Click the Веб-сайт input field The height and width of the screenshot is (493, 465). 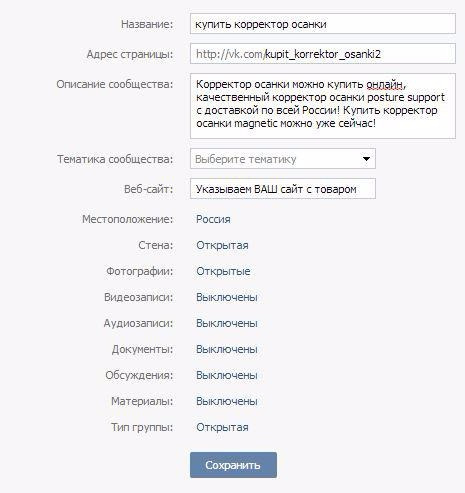(283, 189)
